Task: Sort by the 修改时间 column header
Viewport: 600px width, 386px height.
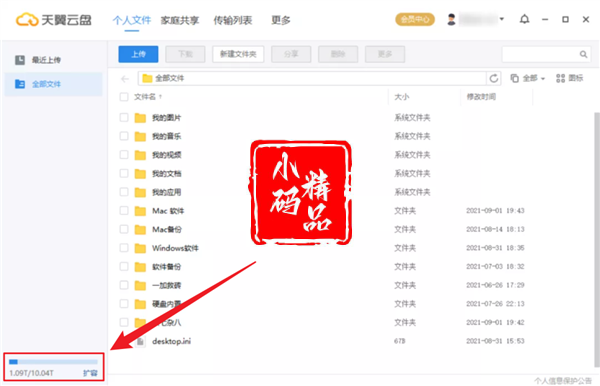Action: [481, 97]
